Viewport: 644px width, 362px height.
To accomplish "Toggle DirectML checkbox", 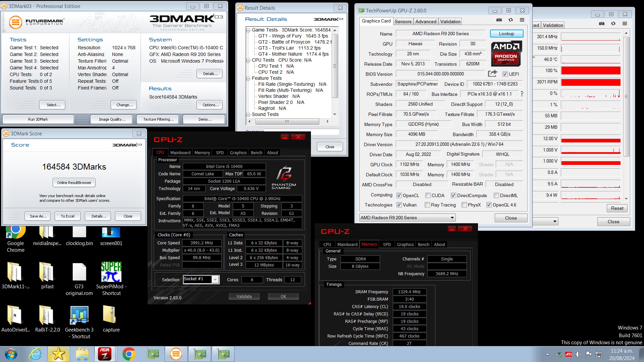I will click(x=496, y=195).
